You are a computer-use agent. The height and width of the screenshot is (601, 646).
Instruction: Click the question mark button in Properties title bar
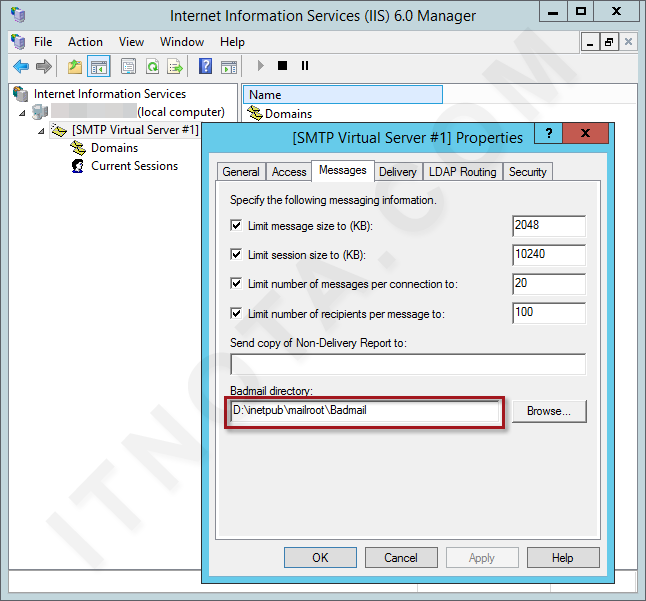[x=548, y=133]
